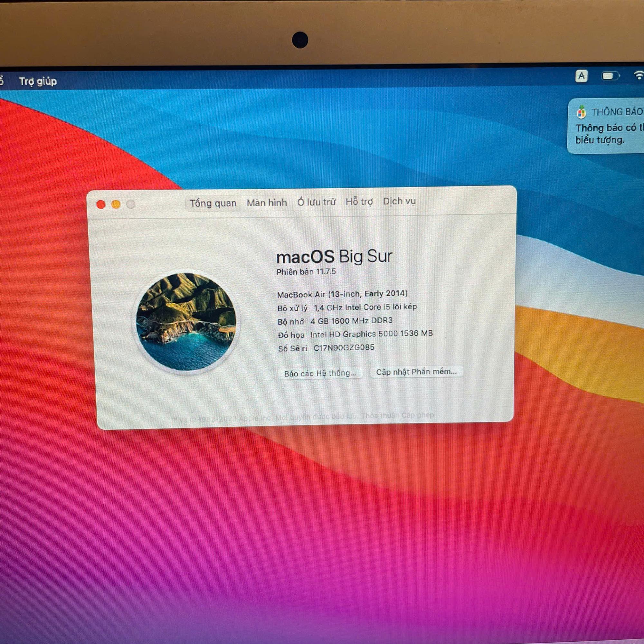Click the input source A icon
644x644 pixels.
coord(581,76)
